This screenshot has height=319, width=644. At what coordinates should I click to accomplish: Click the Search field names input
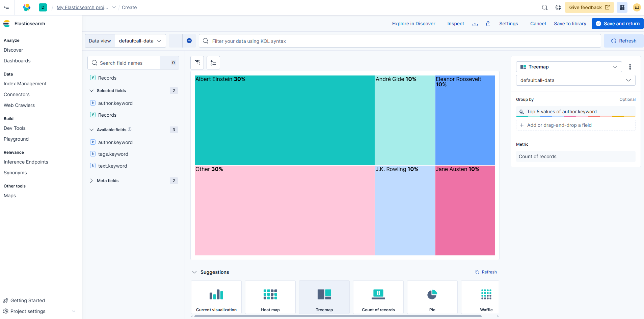pyautogui.click(x=124, y=63)
